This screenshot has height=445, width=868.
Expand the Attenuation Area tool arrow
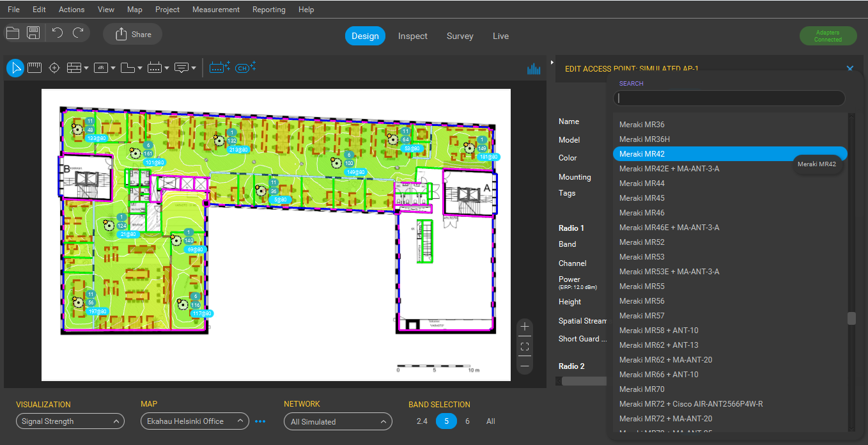click(113, 68)
